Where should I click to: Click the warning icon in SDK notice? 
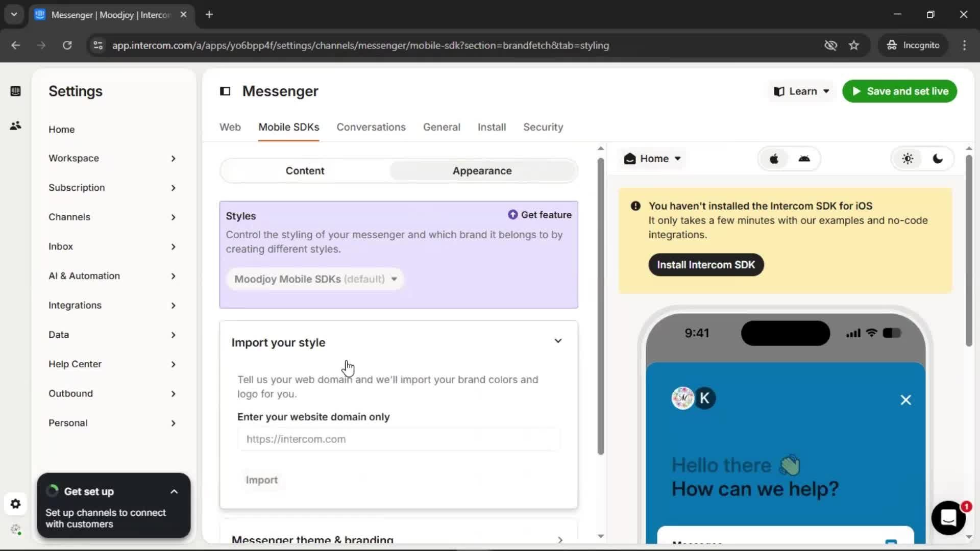click(635, 206)
